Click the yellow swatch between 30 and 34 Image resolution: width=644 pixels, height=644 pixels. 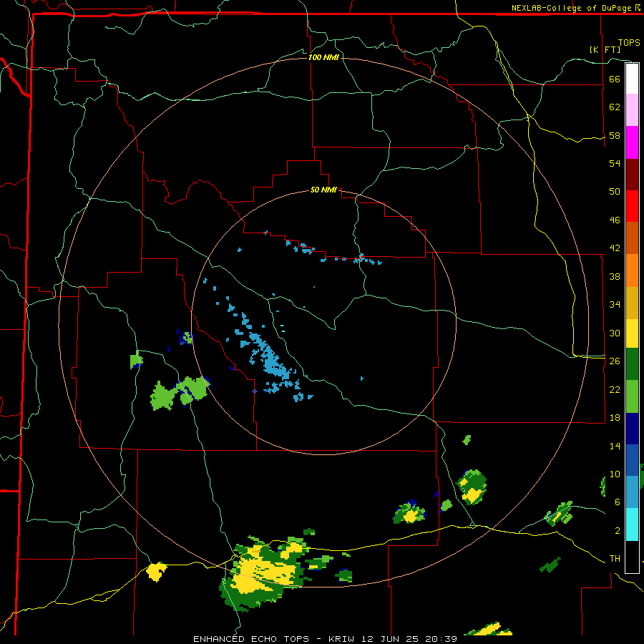point(632,333)
